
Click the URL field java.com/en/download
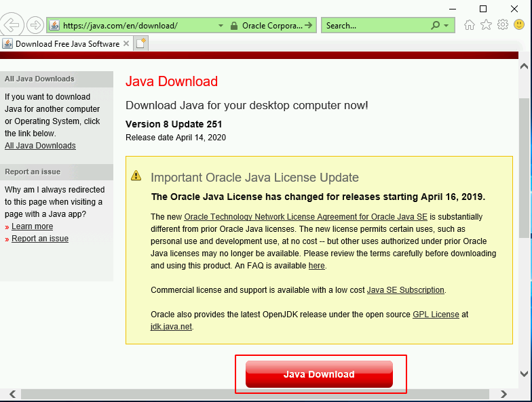(x=121, y=26)
